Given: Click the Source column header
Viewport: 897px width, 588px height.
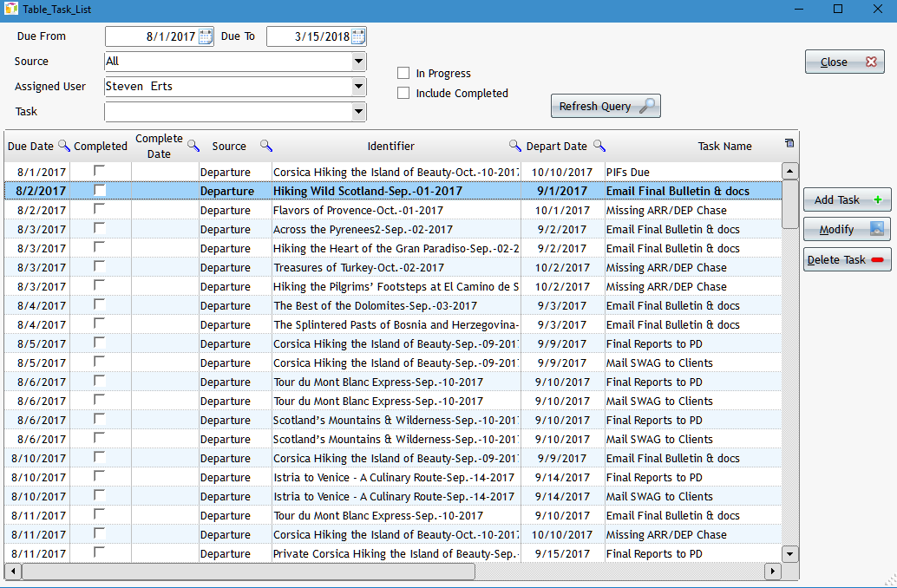Looking at the screenshot, I should [229, 147].
